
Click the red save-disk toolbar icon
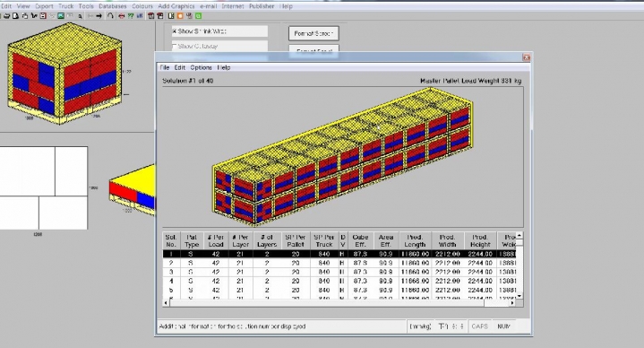point(43,16)
